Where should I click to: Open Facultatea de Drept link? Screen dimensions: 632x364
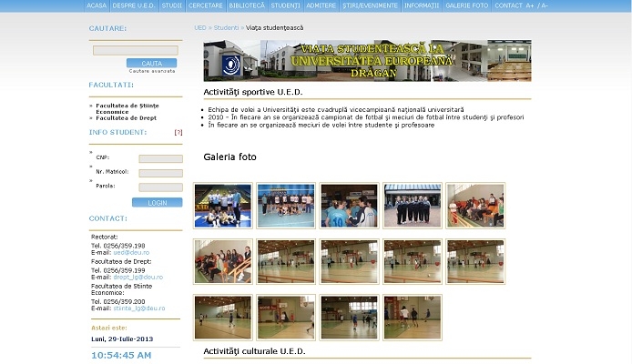(x=127, y=118)
